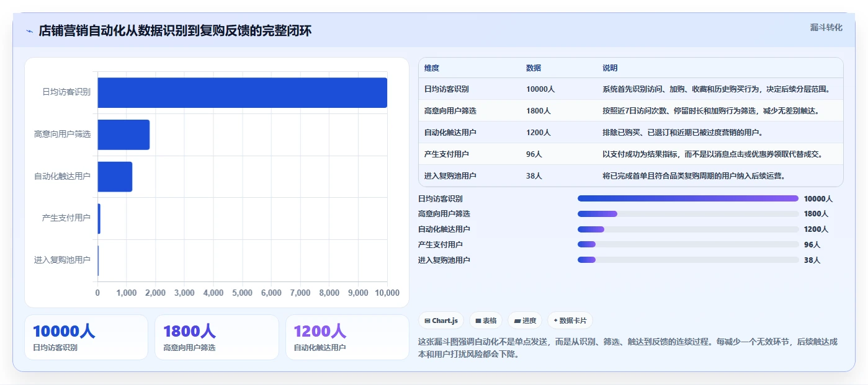Click the 高意向用户筛选 progress bar
The image size is (868, 385).
point(688,214)
